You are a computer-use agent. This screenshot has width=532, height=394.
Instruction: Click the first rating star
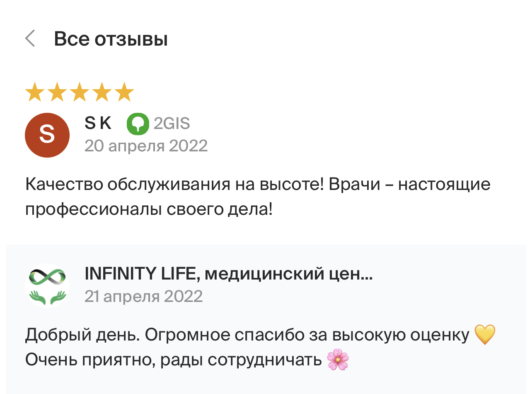pos(34,92)
